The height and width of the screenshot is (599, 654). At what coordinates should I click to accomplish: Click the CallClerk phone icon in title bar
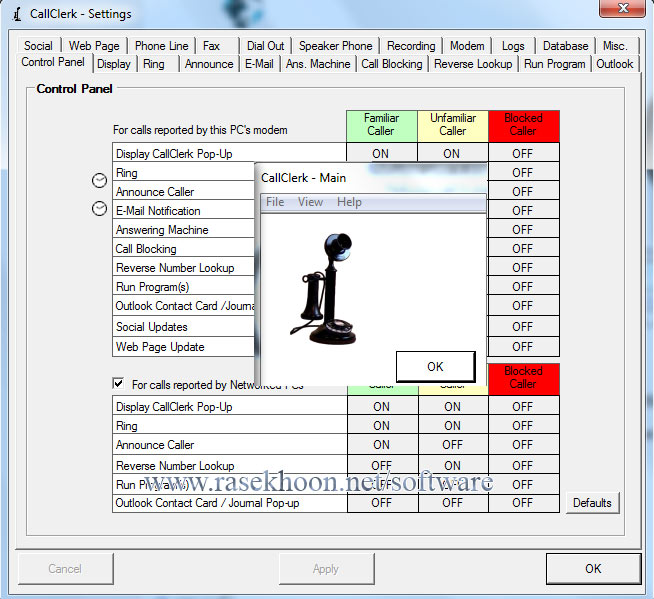17,14
